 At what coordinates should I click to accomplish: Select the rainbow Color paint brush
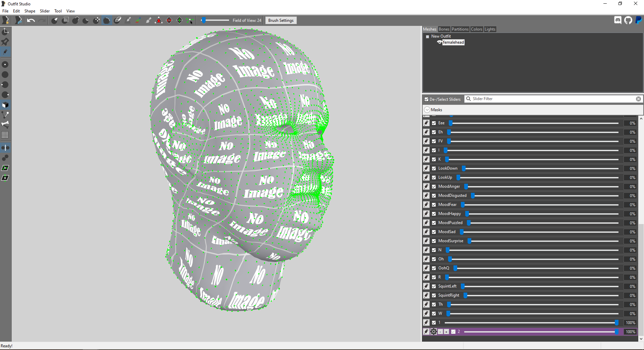click(138, 20)
